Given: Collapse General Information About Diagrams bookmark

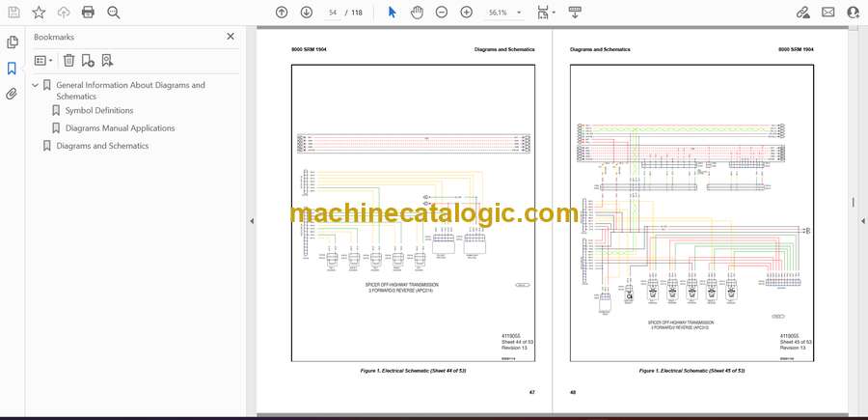Looking at the screenshot, I should point(36,85).
